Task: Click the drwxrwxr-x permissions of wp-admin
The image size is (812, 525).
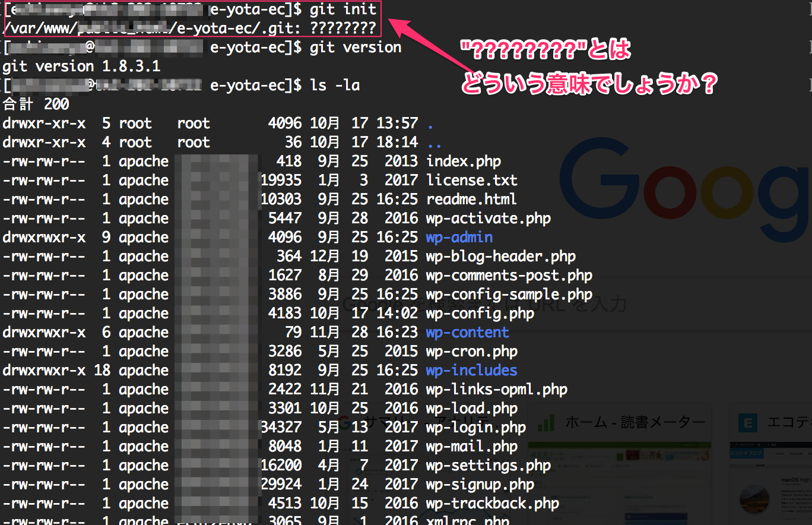Action: (x=44, y=238)
